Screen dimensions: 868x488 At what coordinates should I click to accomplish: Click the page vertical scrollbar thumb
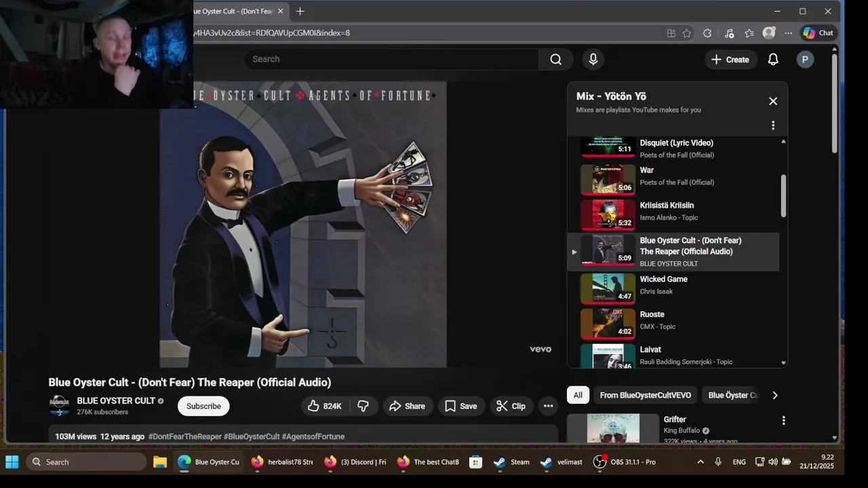coord(835,102)
